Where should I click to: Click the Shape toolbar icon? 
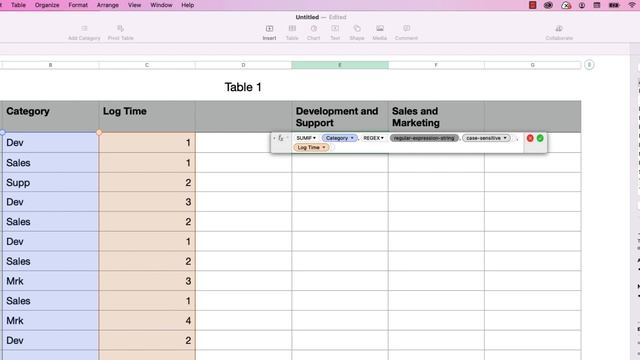click(357, 29)
